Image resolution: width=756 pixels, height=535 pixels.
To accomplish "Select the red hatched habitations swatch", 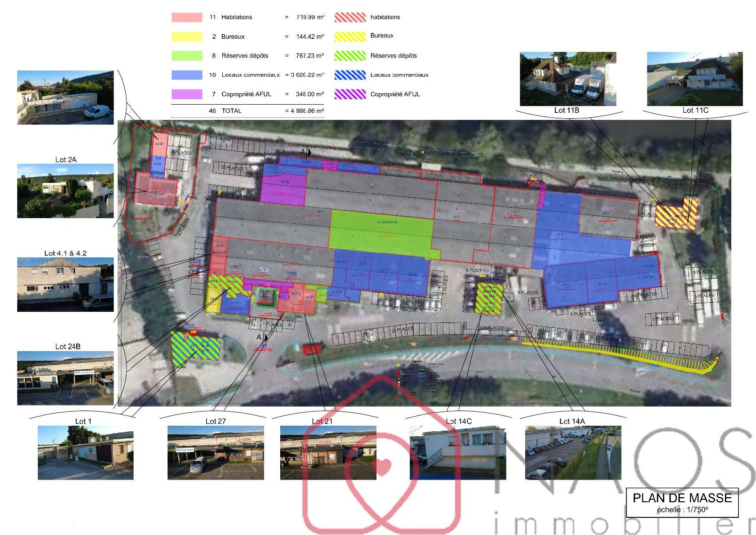I will click(350, 17).
